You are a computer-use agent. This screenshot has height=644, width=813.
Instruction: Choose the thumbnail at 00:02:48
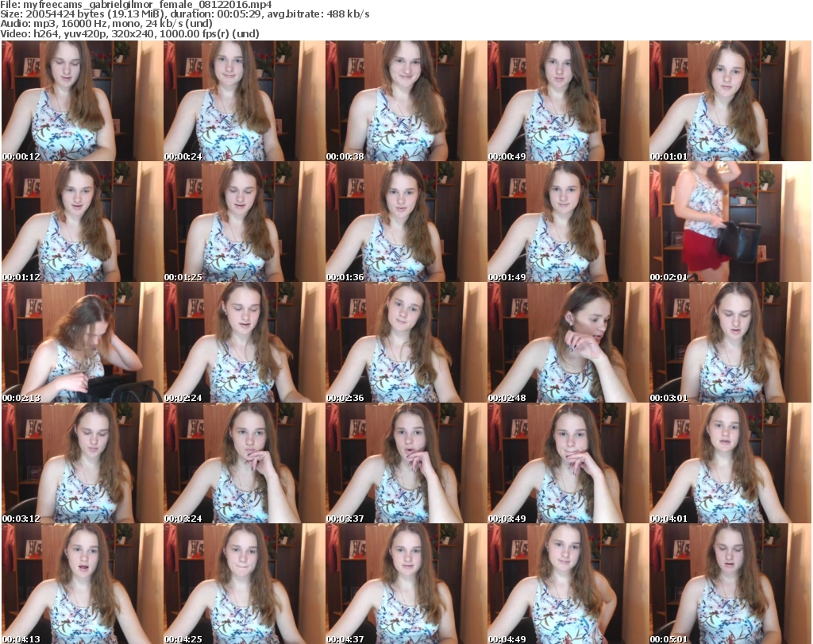[x=568, y=342]
